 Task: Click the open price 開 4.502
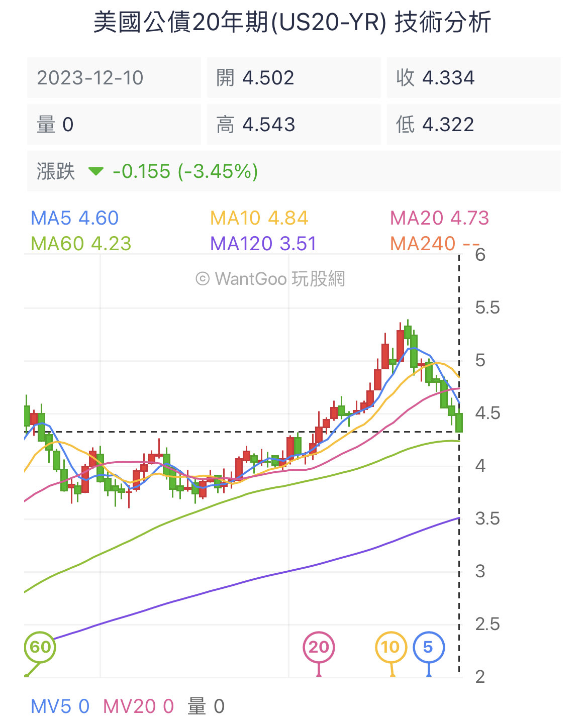click(x=294, y=78)
